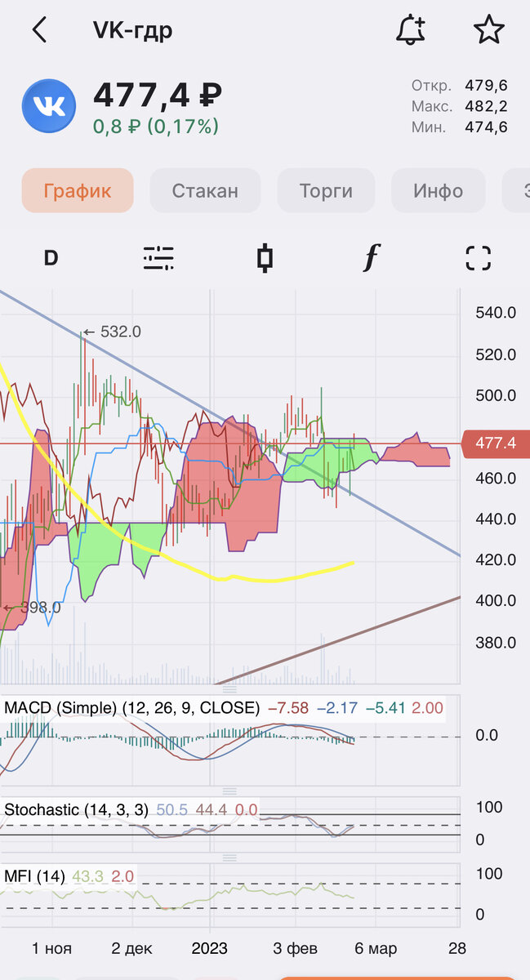The width and height of the screenshot is (530, 980).
Task: Add a price alert with bell icon
Action: point(411,29)
